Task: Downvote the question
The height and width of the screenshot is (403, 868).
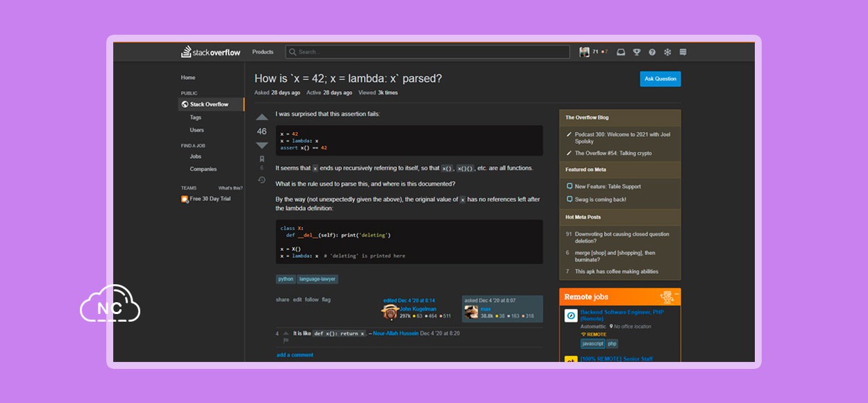Action: tap(262, 145)
